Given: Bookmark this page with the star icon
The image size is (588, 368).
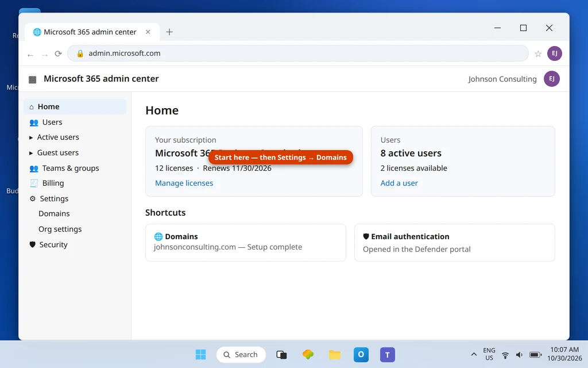Looking at the screenshot, I should [x=538, y=53].
